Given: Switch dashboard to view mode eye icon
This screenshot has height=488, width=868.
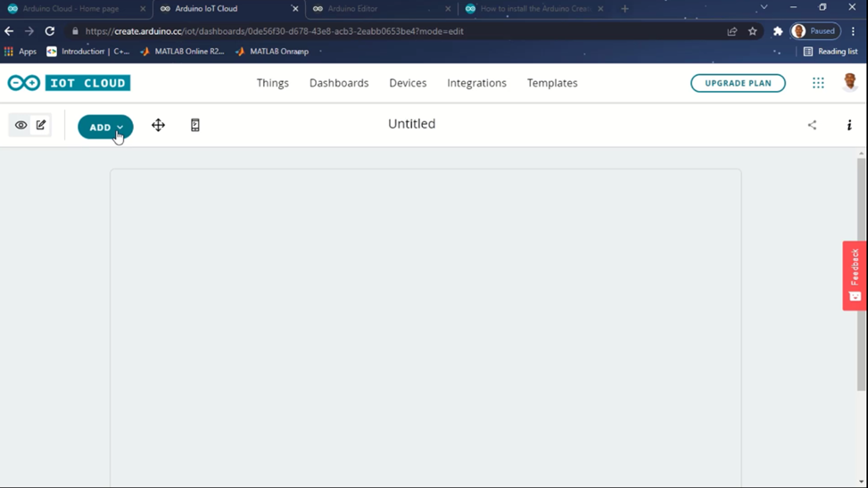Looking at the screenshot, I should pos(21,125).
